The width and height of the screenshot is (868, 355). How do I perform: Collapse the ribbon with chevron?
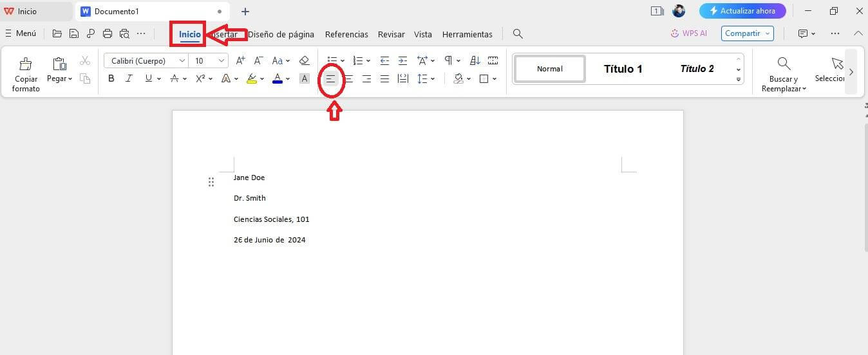[858, 33]
